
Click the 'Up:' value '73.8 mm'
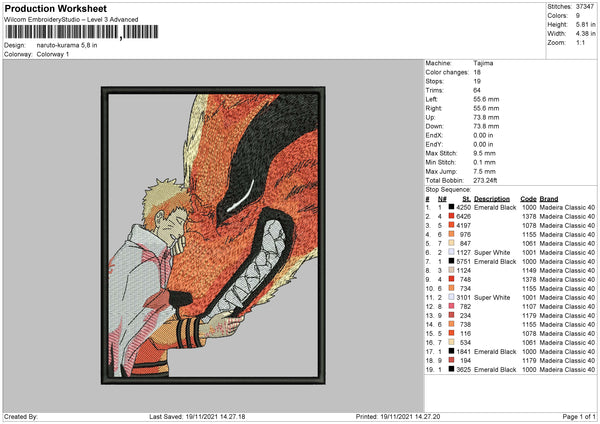(486, 117)
